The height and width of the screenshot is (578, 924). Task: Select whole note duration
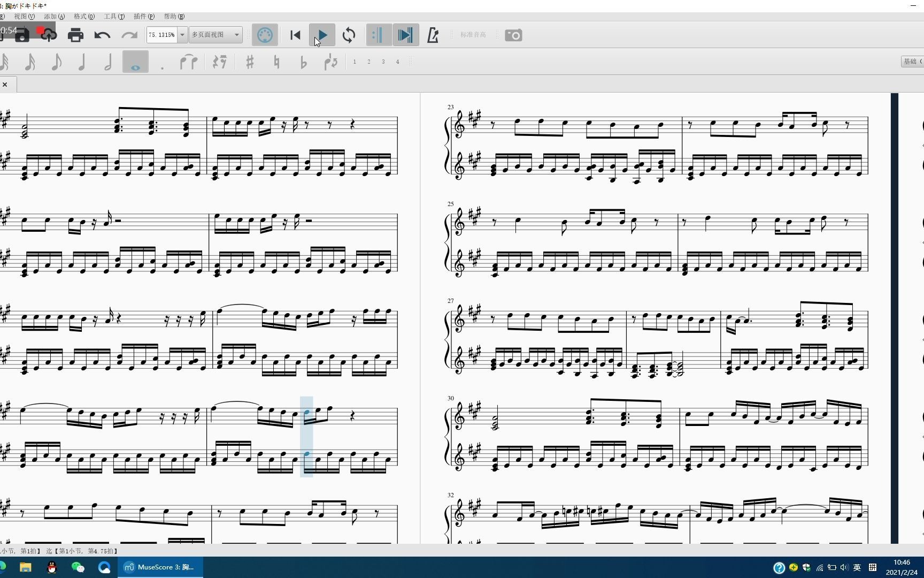135,62
